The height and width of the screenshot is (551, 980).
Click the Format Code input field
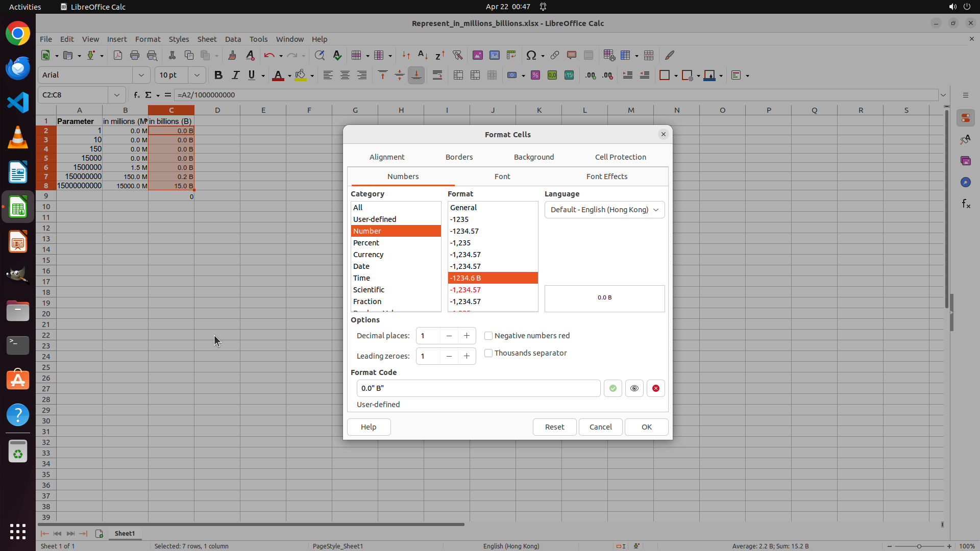coord(478,388)
